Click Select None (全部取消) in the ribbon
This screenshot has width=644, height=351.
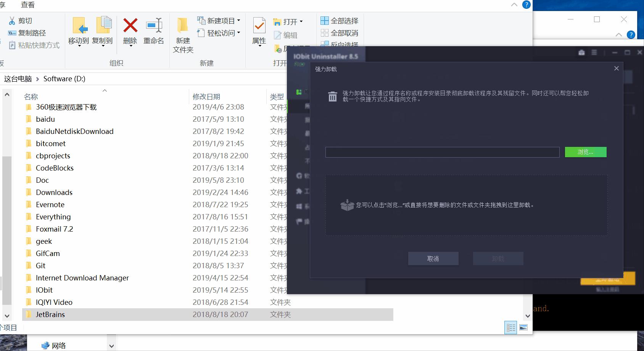point(340,33)
